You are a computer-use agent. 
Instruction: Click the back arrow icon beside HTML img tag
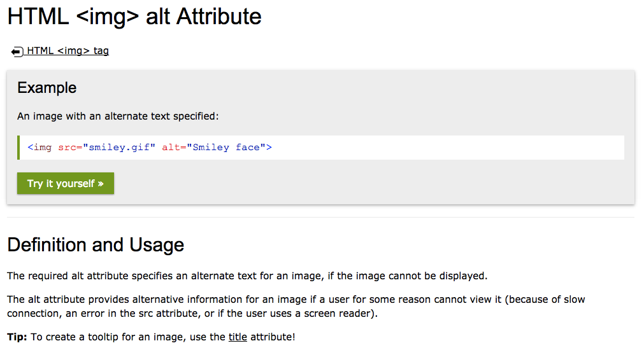[x=17, y=52]
